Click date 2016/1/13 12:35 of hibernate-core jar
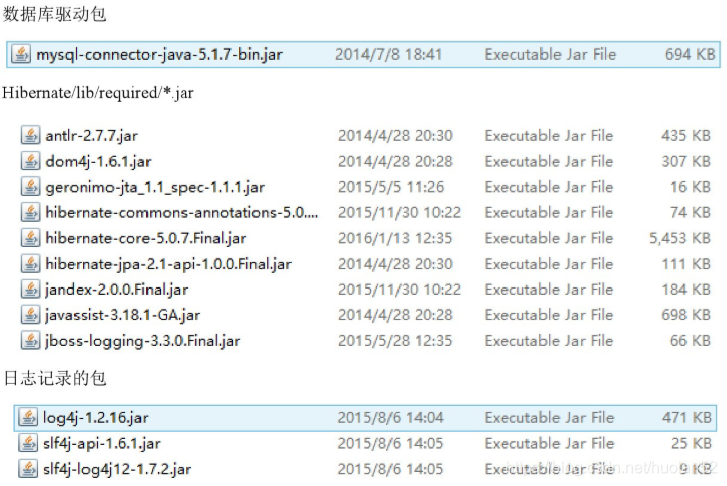Screen dimensions: 727x486 (395, 238)
